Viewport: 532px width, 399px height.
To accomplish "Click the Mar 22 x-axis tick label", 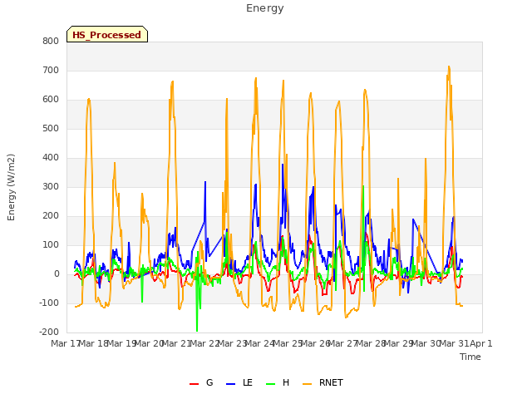I will click(204, 343).
